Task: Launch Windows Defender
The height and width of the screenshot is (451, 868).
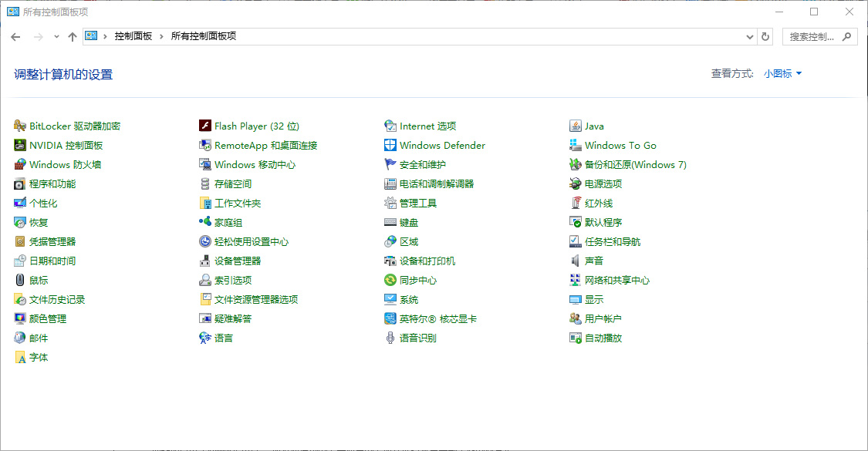Action: [x=441, y=145]
